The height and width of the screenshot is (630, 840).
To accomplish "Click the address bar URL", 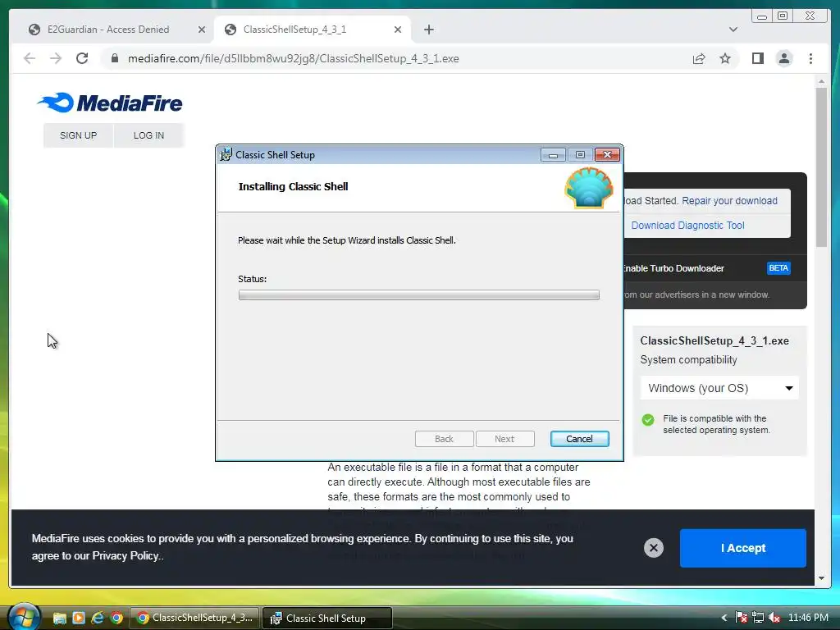I will pyautogui.click(x=293, y=58).
